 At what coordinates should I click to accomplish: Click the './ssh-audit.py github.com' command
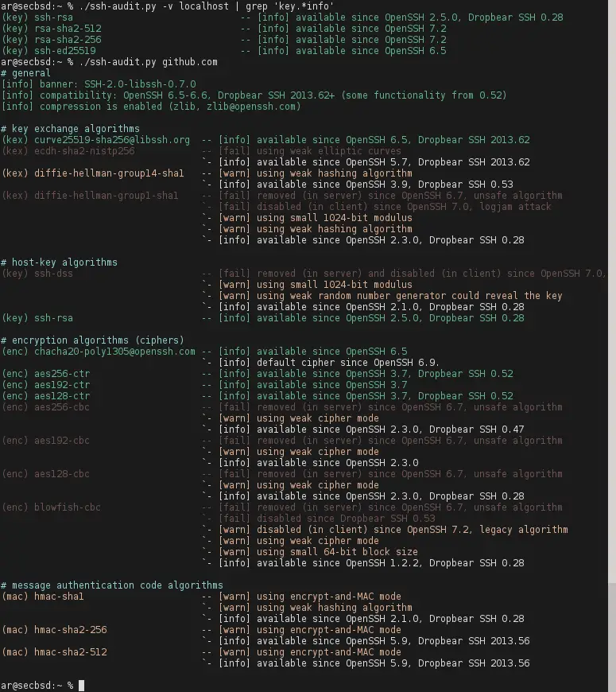pyautogui.click(x=148, y=62)
